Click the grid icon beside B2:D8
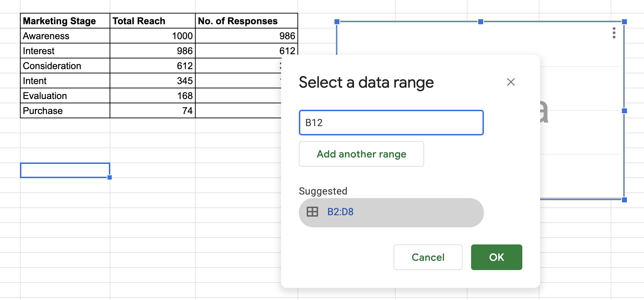The width and height of the screenshot is (644, 300). (312, 212)
